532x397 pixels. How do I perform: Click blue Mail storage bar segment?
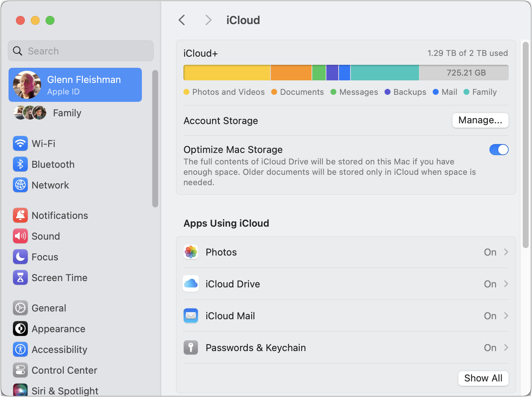coord(345,73)
